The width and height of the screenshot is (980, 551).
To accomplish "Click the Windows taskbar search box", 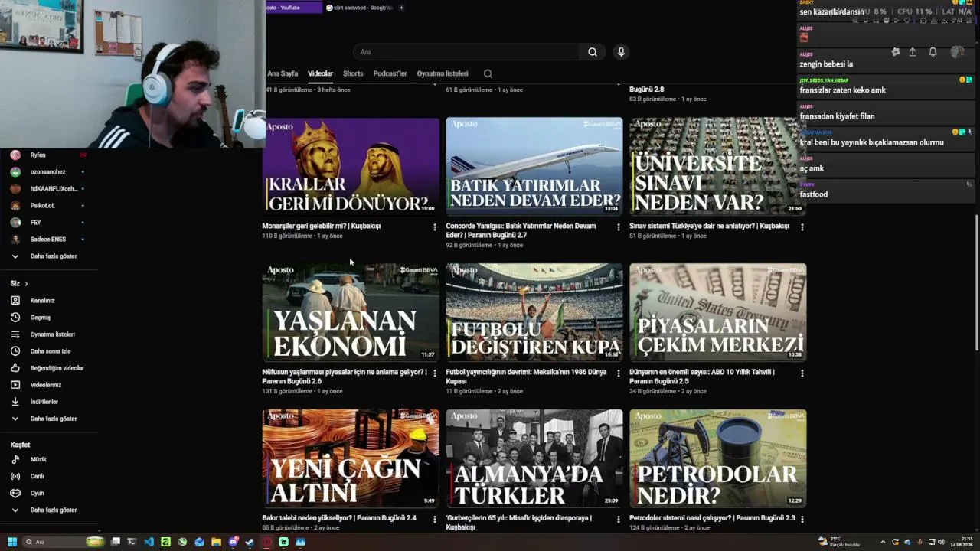I will 64,542.
